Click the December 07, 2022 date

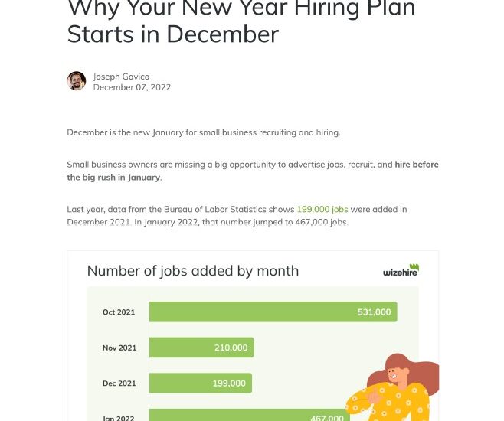click(132, 87)
